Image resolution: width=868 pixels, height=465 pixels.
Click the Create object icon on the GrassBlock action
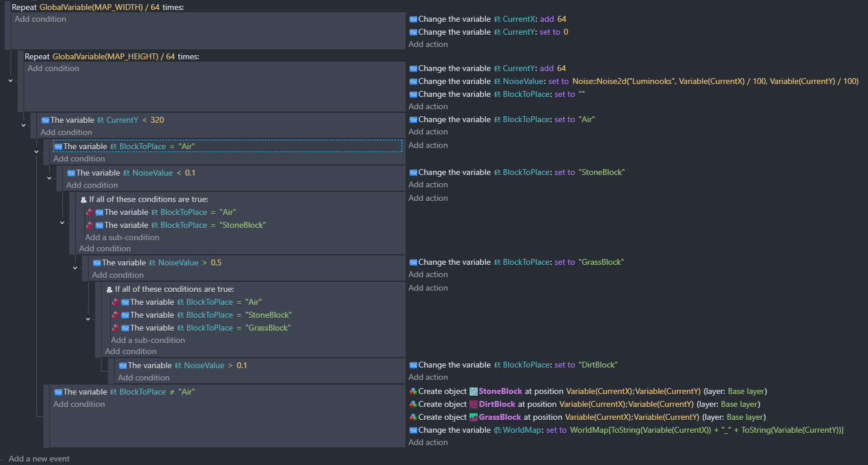(x=413, y=417)
